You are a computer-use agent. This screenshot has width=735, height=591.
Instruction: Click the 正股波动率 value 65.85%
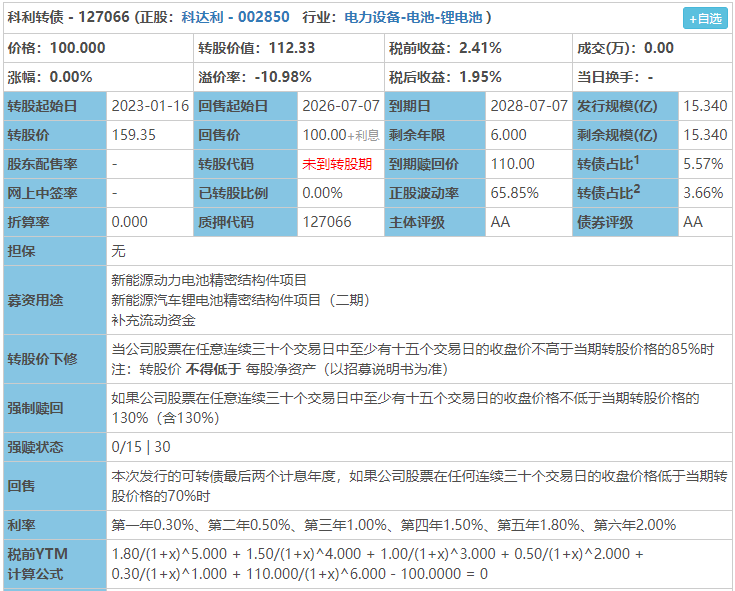pos(514,193)
